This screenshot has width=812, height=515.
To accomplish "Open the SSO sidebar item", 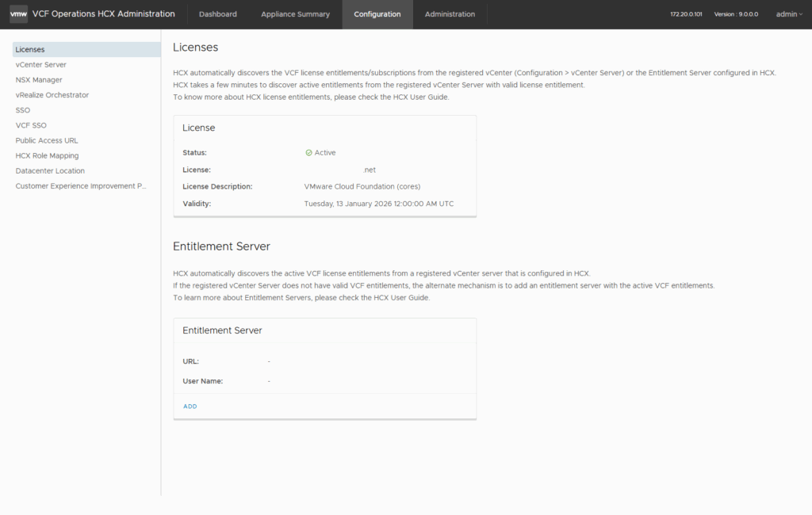I will point(23,110).
